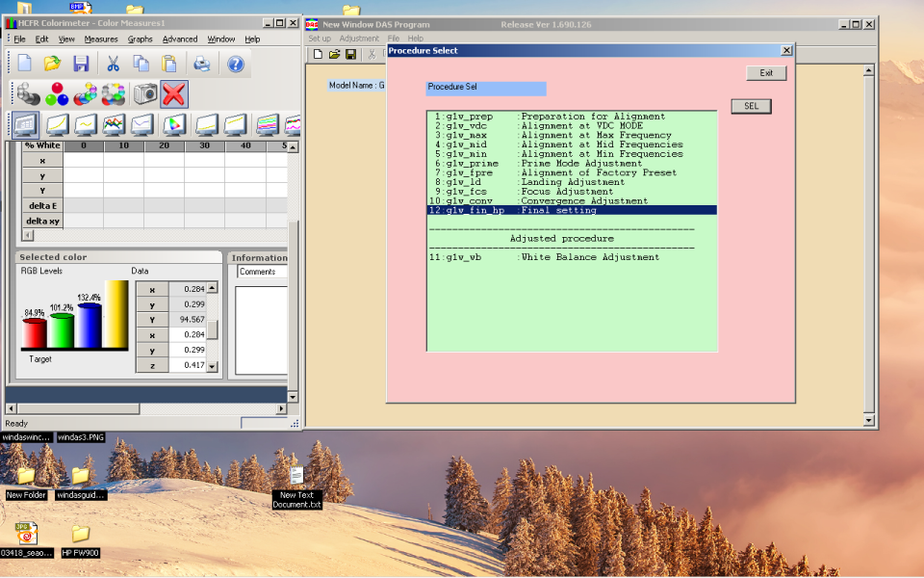Click the Exit button in Procedure Select
The image size is (924, 578).
(x=766, y=73)
